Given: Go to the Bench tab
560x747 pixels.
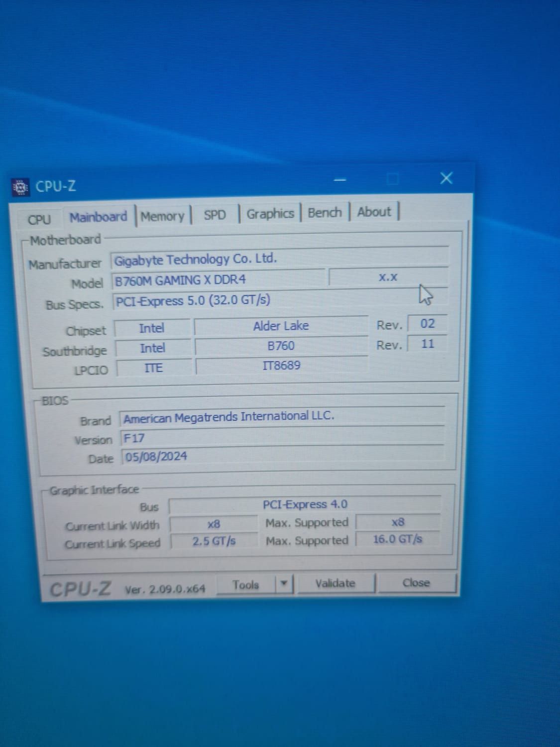Looking at the screenshot, I should pyautogui.click(x=325, y=213).
